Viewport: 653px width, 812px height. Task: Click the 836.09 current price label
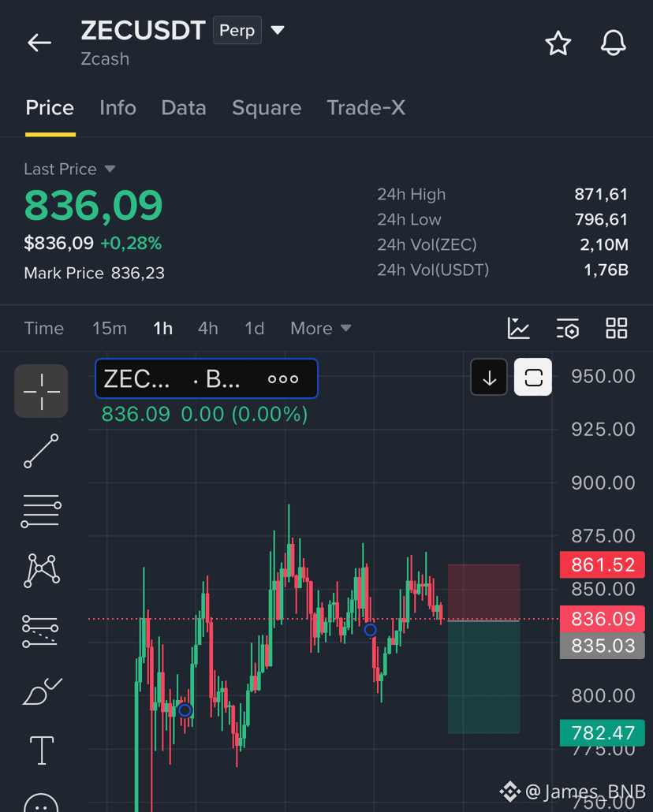click(603, 618)
